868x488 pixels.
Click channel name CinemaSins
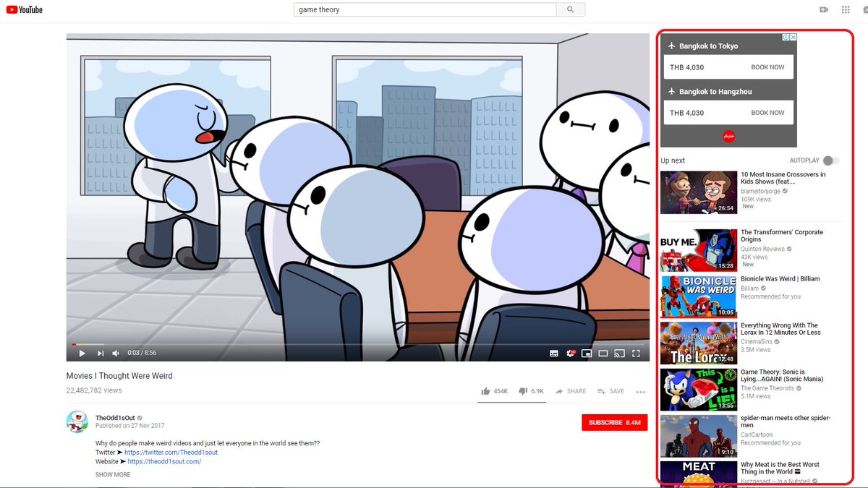(x=757, y=342)
